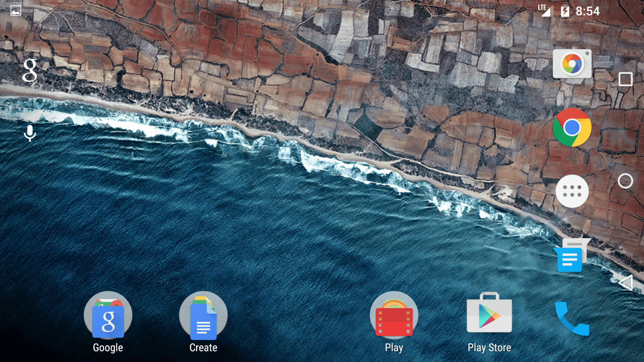Open the app drawer with all apps
Screen dimensions: 644x362
pos(572,191)
